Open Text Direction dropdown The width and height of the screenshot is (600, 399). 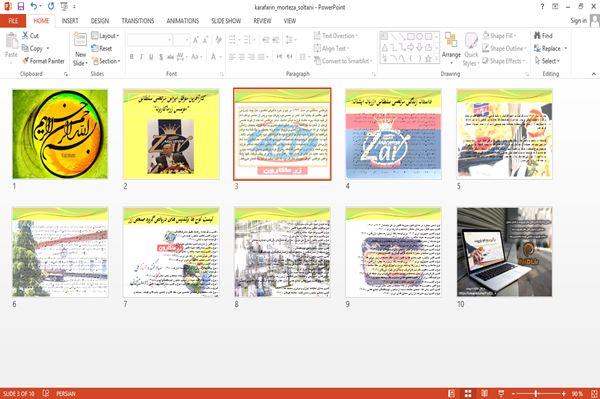[336, 36]
